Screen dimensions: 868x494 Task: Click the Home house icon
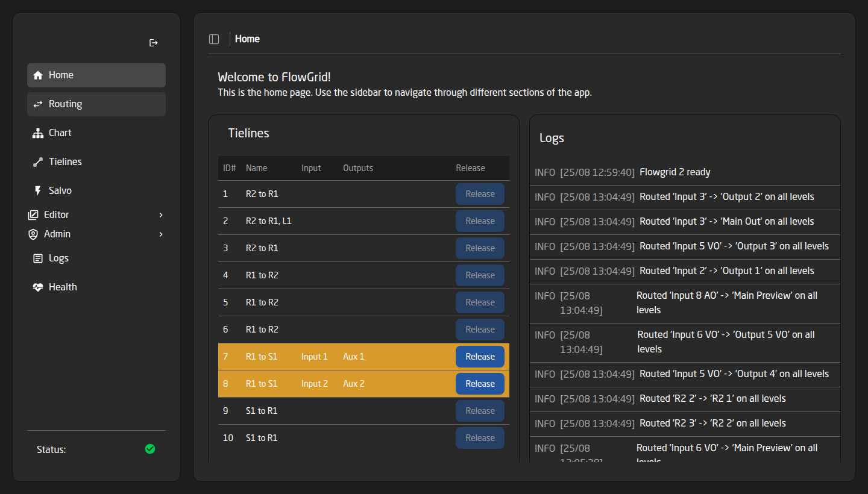pos(38,75)
